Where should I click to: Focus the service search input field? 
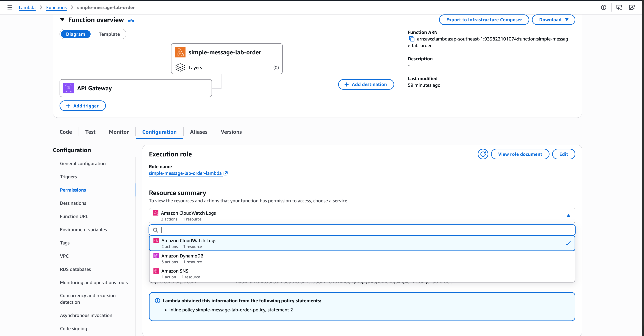pos(362,230)
